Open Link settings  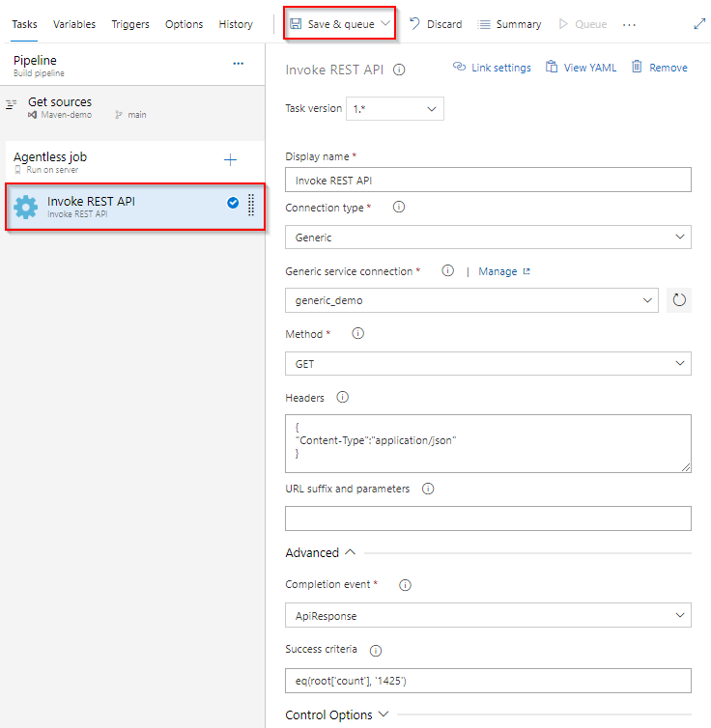(x=493, y=68)
